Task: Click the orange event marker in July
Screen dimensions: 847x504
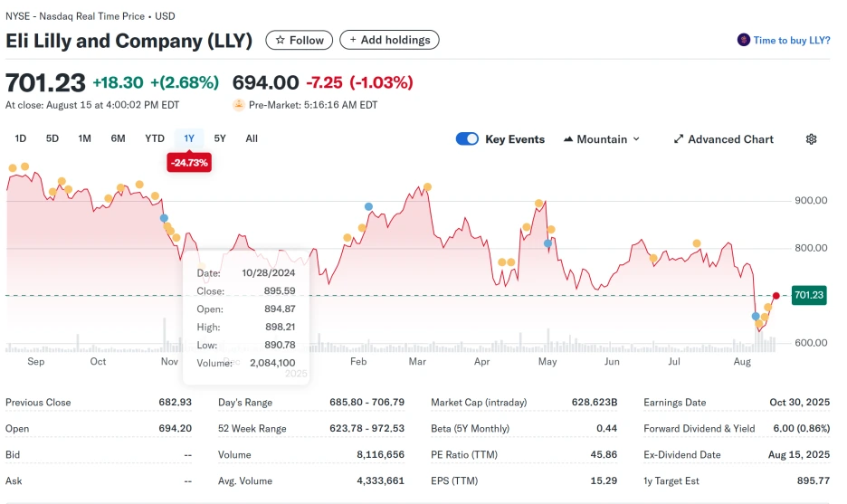Action: (x=697, y=243)
